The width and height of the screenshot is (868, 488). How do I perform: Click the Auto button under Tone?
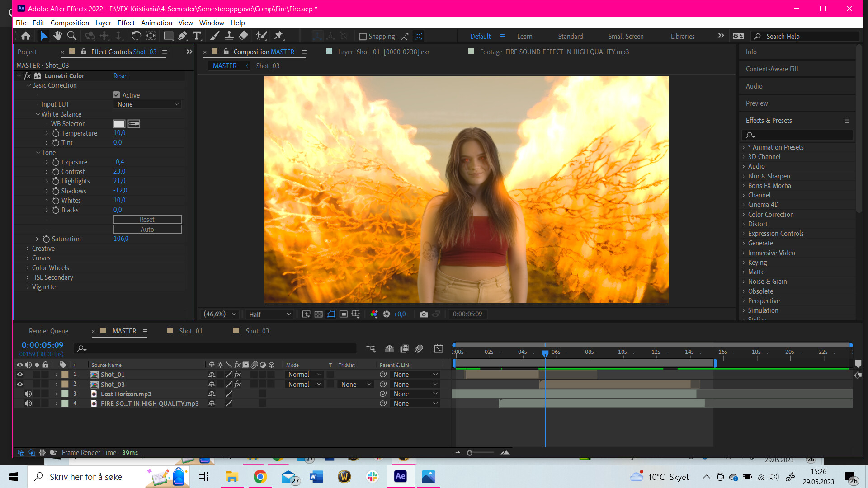147,229
